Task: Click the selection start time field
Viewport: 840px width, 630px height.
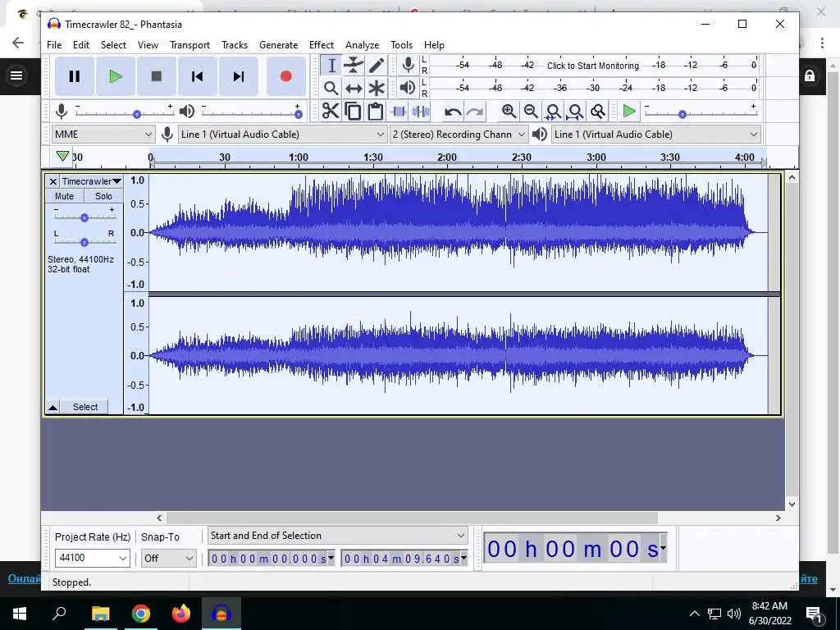Action: pos(272,559)
